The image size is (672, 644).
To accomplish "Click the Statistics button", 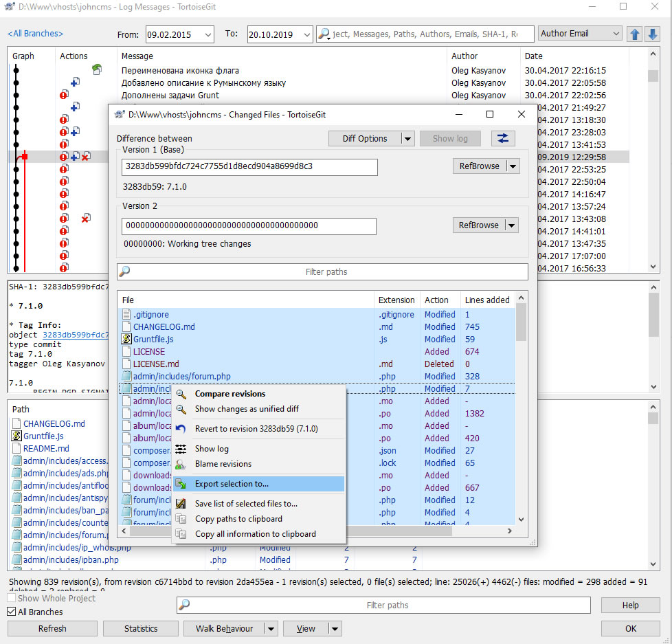I will pos(141,628).
